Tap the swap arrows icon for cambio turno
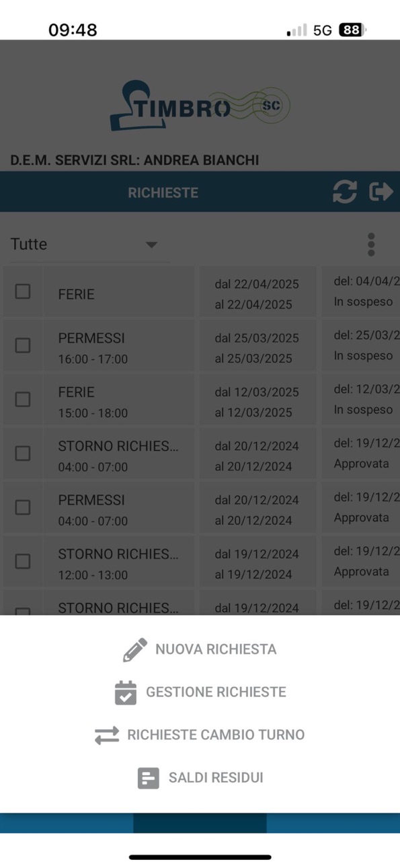 click(107, 735)
